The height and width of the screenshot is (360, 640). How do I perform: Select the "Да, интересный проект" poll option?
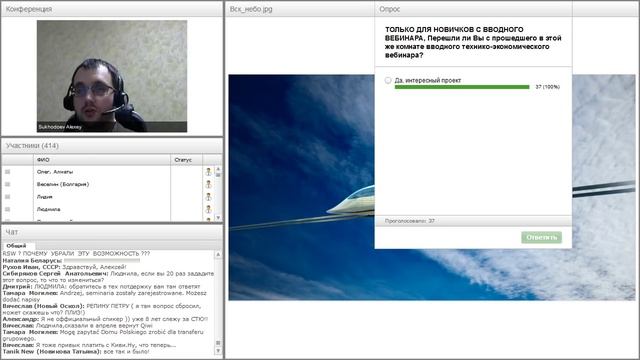(x=388, y=80)
